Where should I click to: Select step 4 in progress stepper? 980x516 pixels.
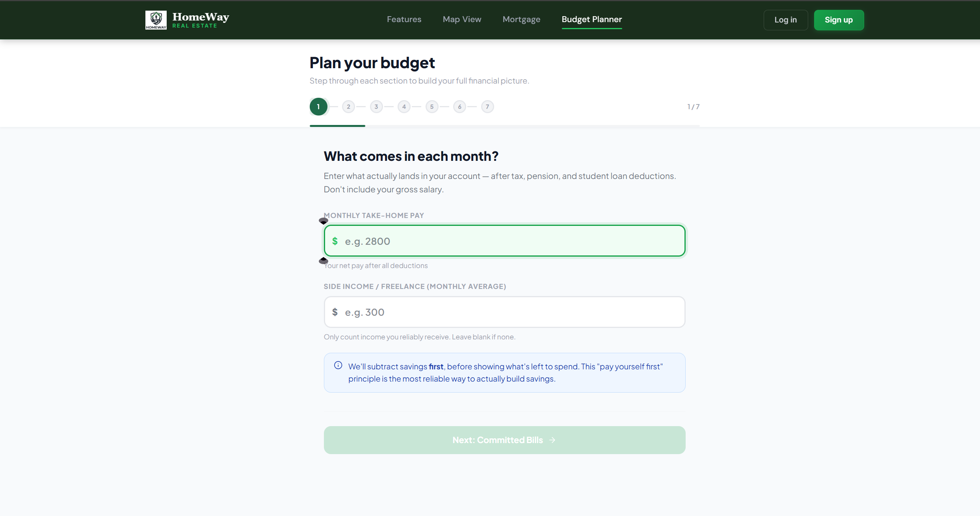(x=404, y=107)
